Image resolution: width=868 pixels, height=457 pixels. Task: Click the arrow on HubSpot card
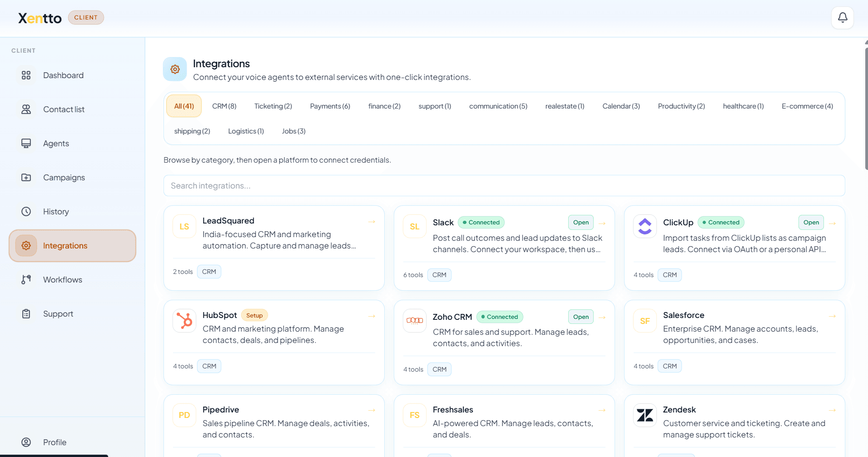tap(372, 316)
